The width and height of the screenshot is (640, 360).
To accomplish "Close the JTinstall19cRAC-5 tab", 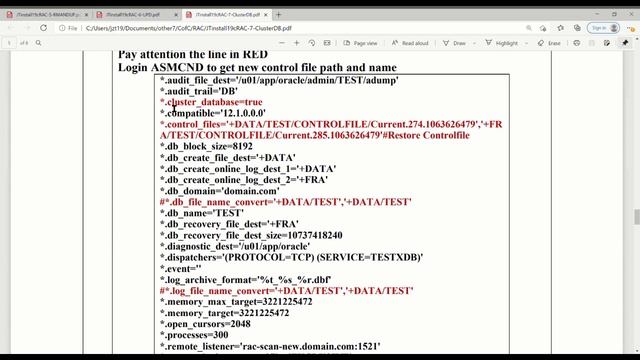I will (x=86, y=15).
